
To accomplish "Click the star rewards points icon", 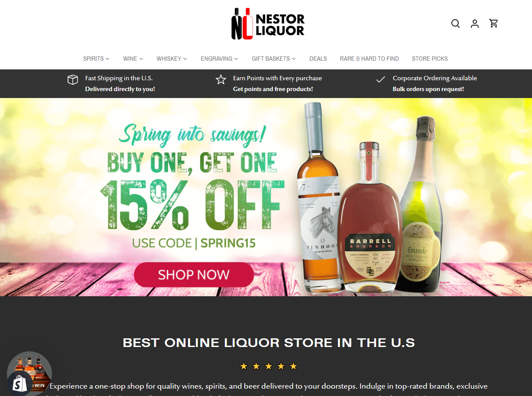I will [x=221, y=79].
